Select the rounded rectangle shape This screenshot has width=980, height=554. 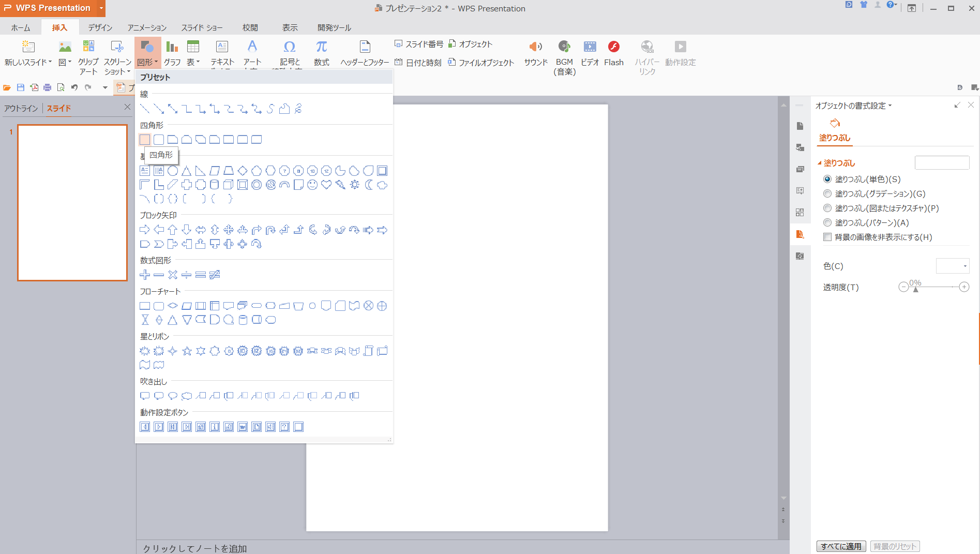click(x=159, y=140)
